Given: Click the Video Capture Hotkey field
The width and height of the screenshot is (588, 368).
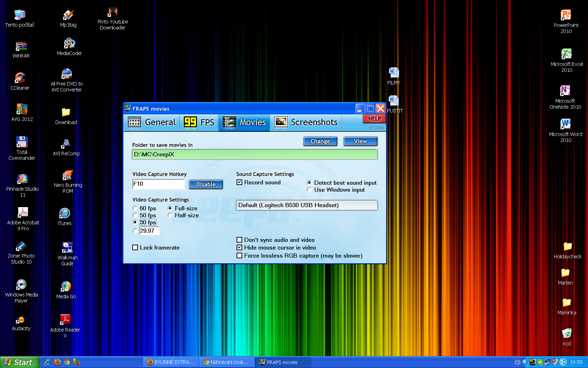Looking at the screenshot, I should pos(158,184).
